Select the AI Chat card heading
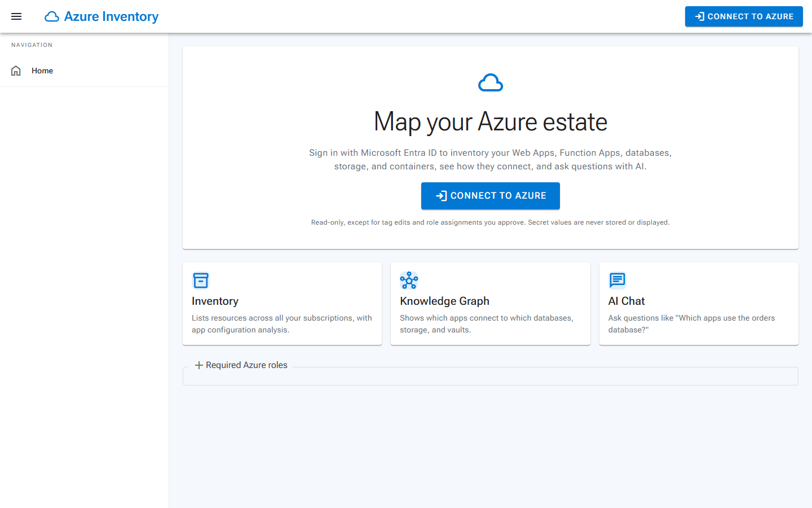 tap(626, 301)
